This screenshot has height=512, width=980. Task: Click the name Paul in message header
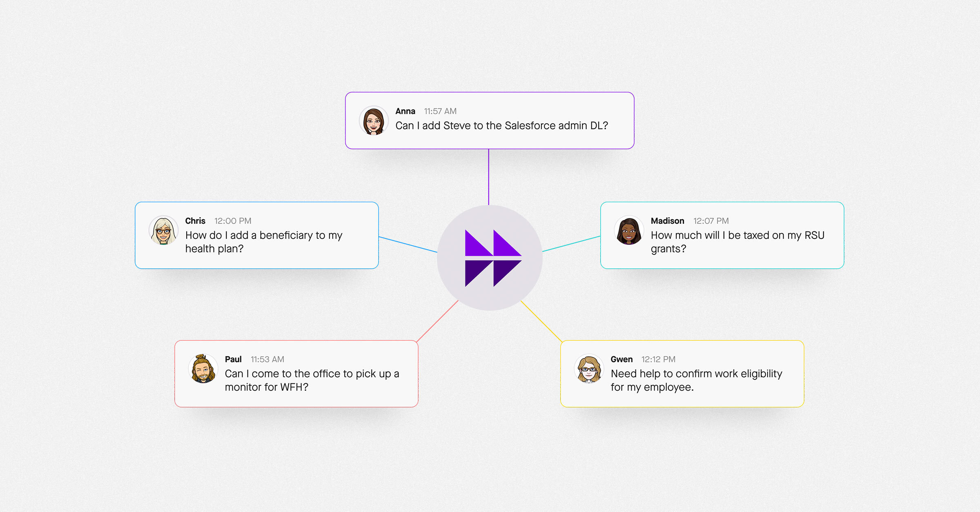(x=233, y=359)
